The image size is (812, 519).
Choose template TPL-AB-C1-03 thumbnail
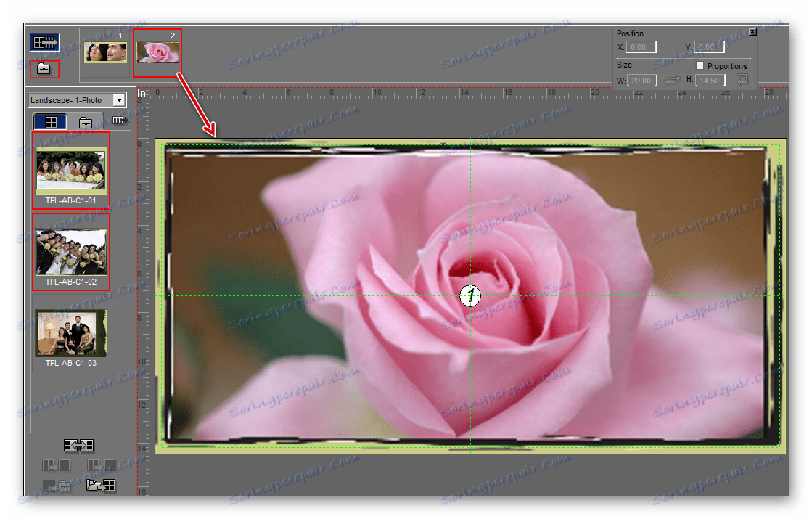point(71,334)
